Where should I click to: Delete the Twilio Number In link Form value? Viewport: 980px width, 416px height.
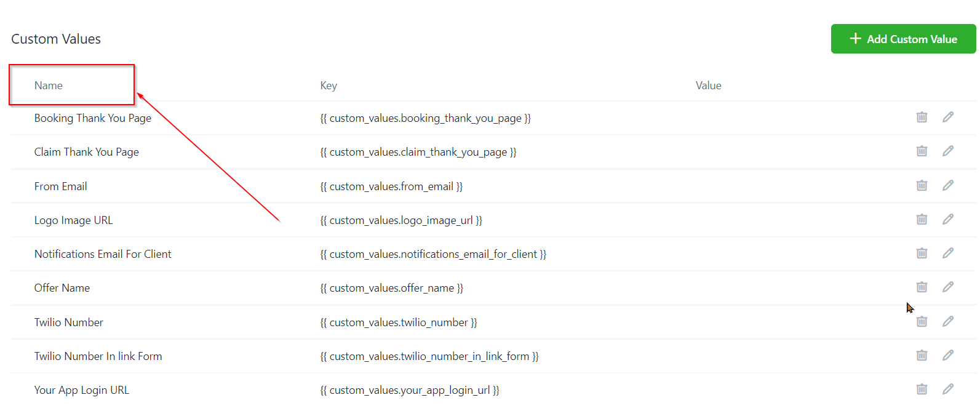pyautogui.click(x=922, y=355)
